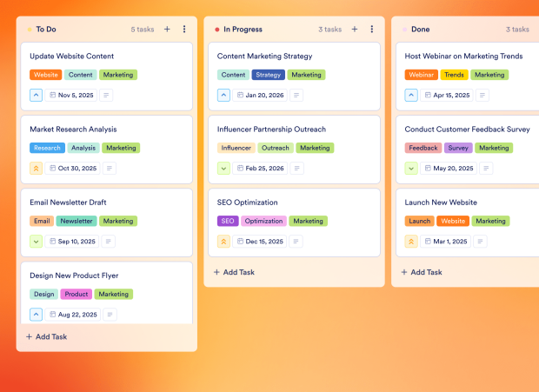Click Add Task under In Progress column
Screen dimensions: 539x392
click(235, 272)
